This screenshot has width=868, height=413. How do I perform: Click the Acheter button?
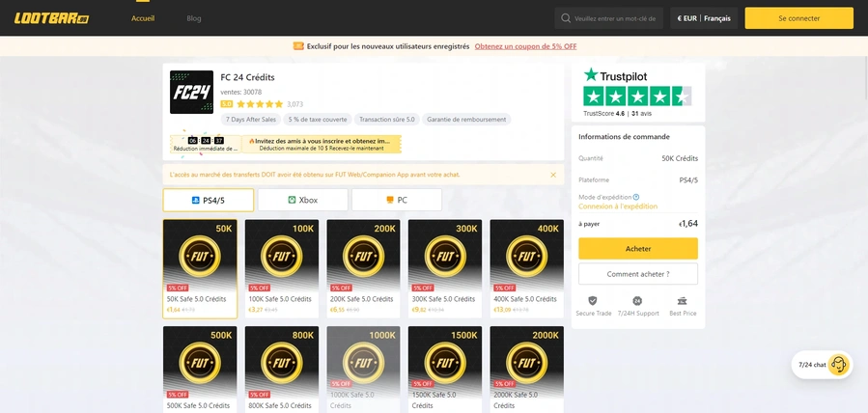point(638,249)
